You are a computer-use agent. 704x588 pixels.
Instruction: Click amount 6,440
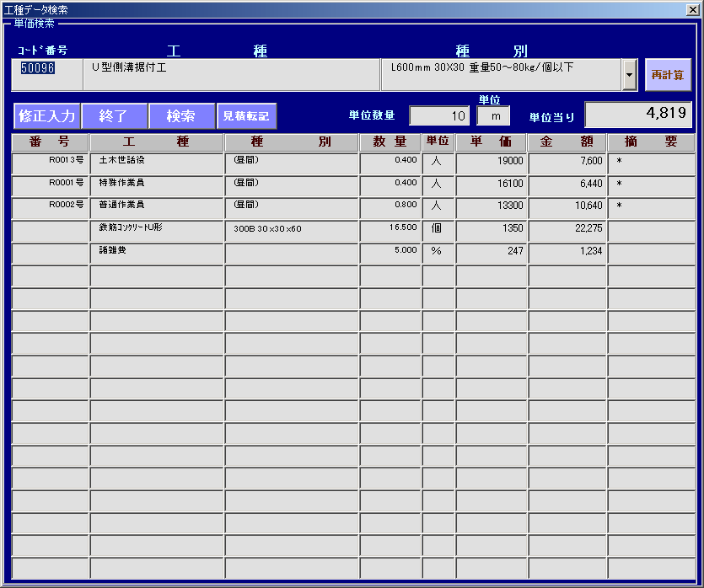(567, 186)
